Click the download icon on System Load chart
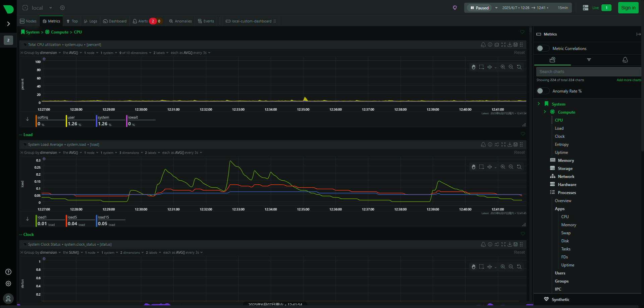 [x=509, y=144]
